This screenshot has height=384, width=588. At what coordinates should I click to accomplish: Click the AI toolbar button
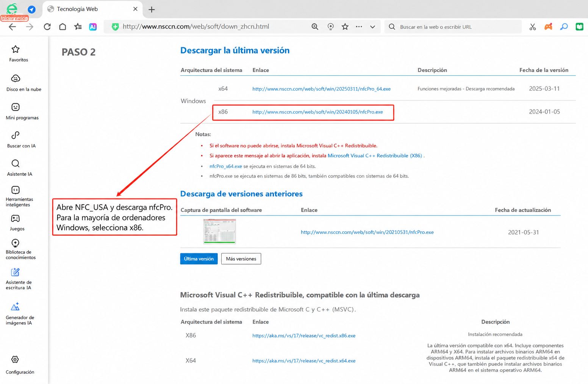[93, 27]
